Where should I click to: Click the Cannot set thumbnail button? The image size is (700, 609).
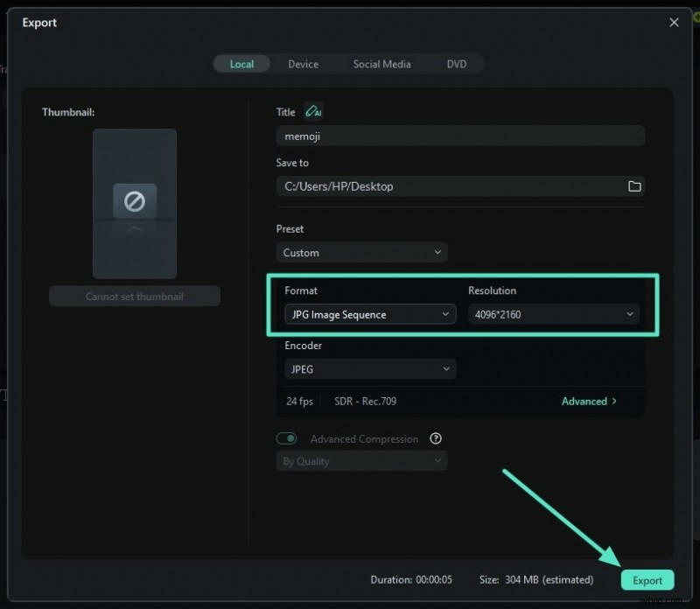point(134,296)
